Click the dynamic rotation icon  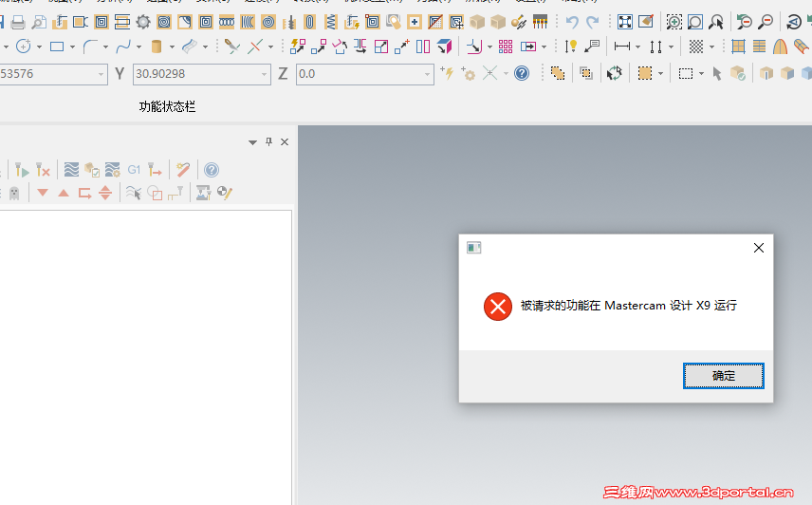793,22
